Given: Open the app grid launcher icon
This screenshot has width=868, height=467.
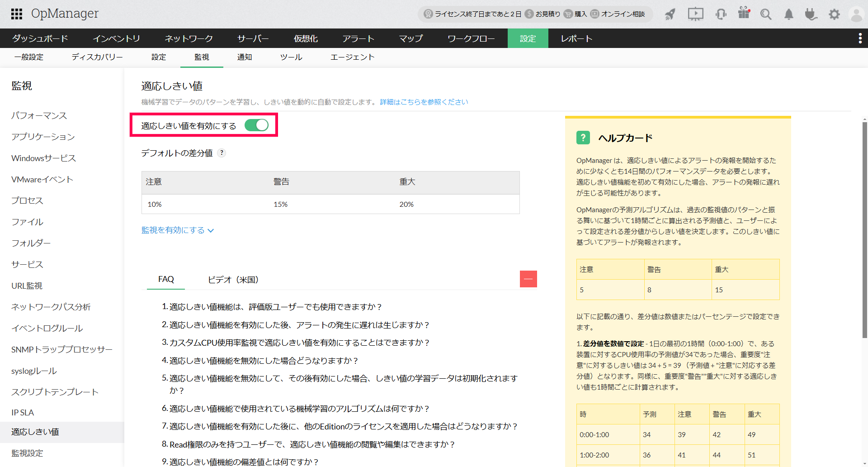Looking at the screenshot, I should tap(17, 14).
